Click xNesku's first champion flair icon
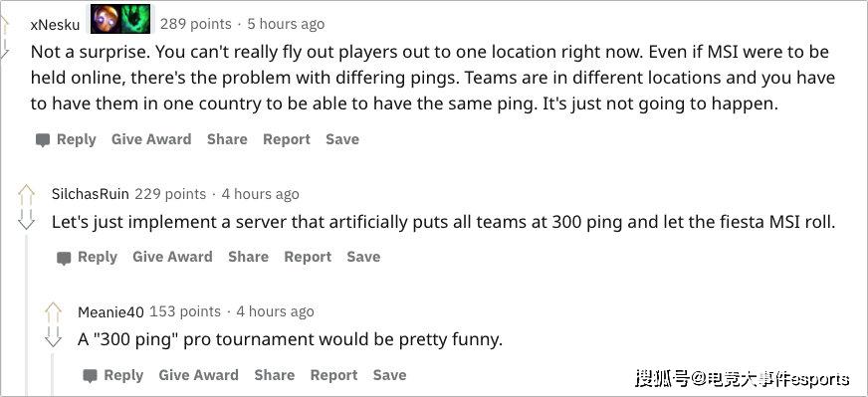This screenshot has height=397, width=868. click(x=106, y=19)
